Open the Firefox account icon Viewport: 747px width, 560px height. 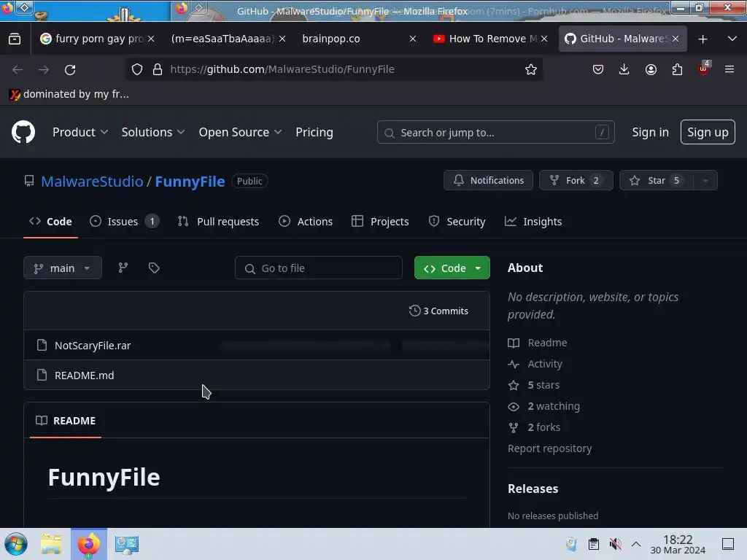point(651,69)
